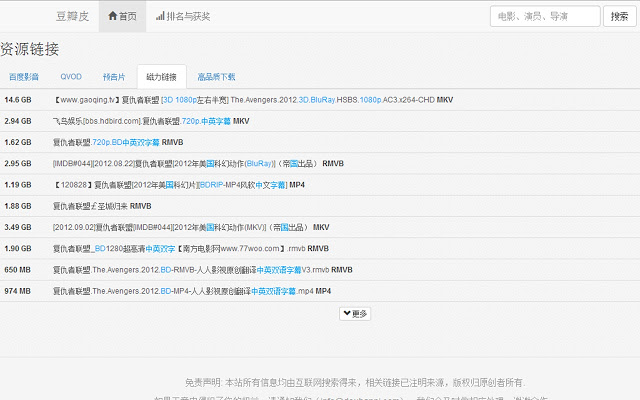640x400 pixels.
Task: Click the 650 MB size cell
Action: [x=18, y=270]
